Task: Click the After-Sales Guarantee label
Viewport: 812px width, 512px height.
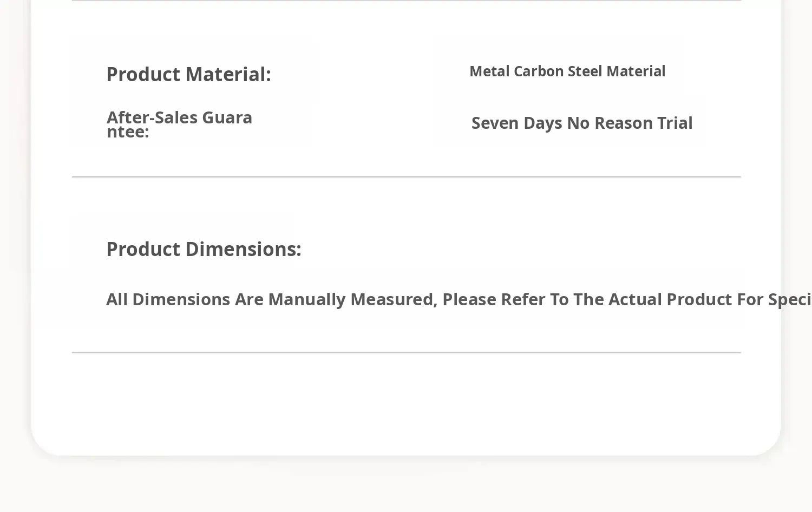Action: point(179,124)
